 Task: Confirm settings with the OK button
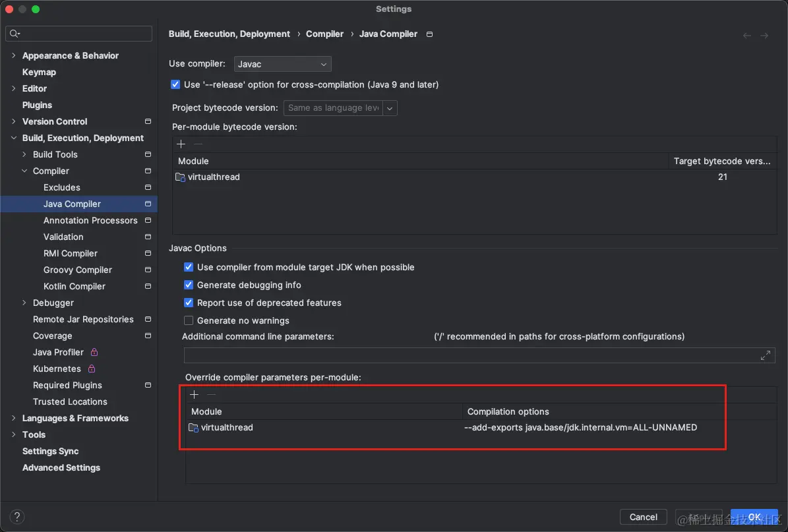point(754,517)
